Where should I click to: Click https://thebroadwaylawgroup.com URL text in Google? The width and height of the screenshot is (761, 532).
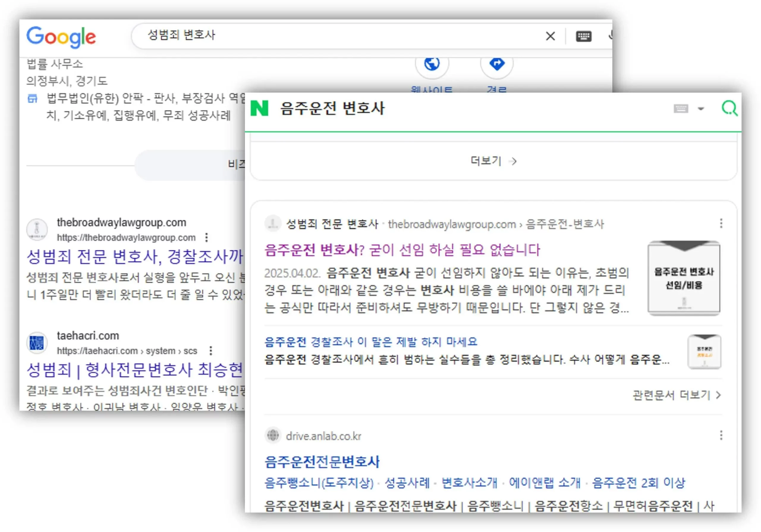tap(126, 238)
